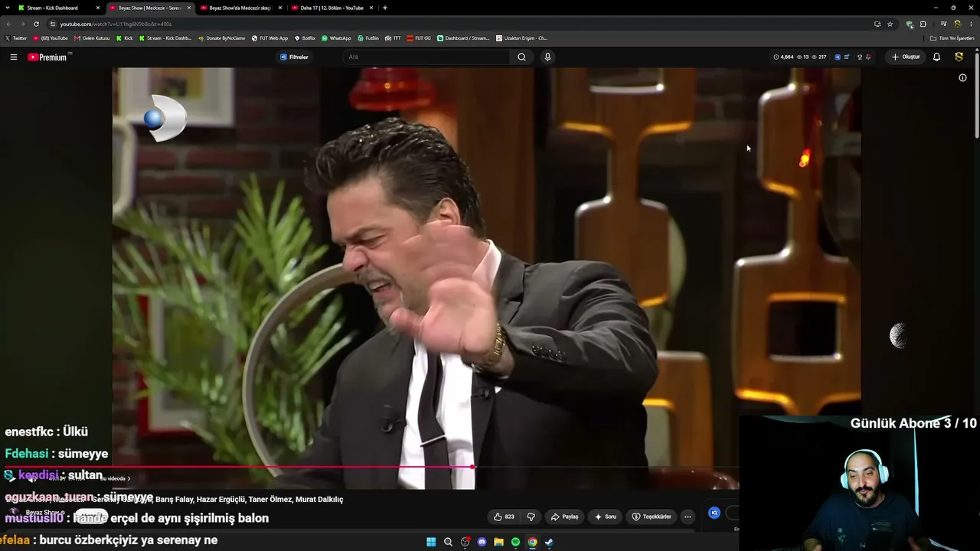This screenshot has width=980, height=551.
Task: Open the Donate ByNoGame bookmark
Action: pos(221,37)
